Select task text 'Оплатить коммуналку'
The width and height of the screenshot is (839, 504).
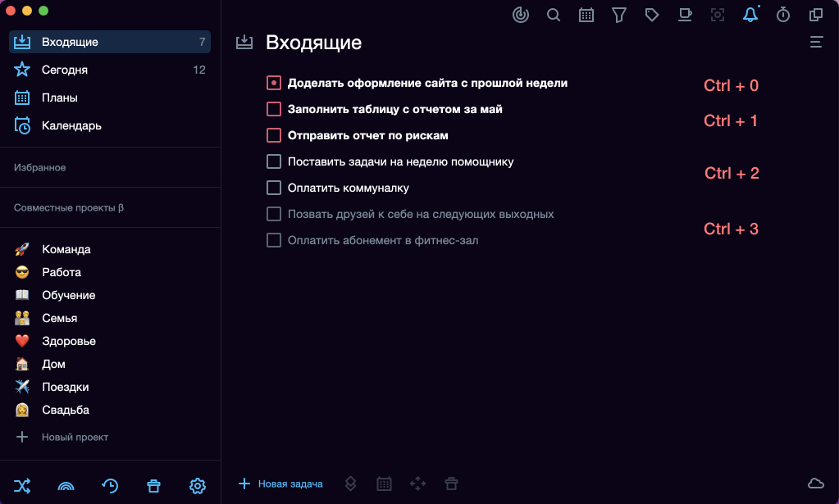point(349,188)
